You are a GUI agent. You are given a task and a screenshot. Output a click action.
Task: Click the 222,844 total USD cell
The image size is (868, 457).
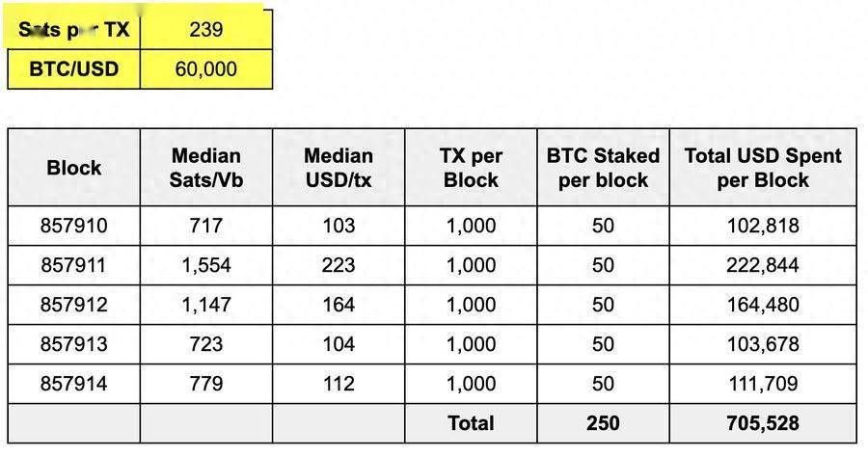tap(763, 266)
